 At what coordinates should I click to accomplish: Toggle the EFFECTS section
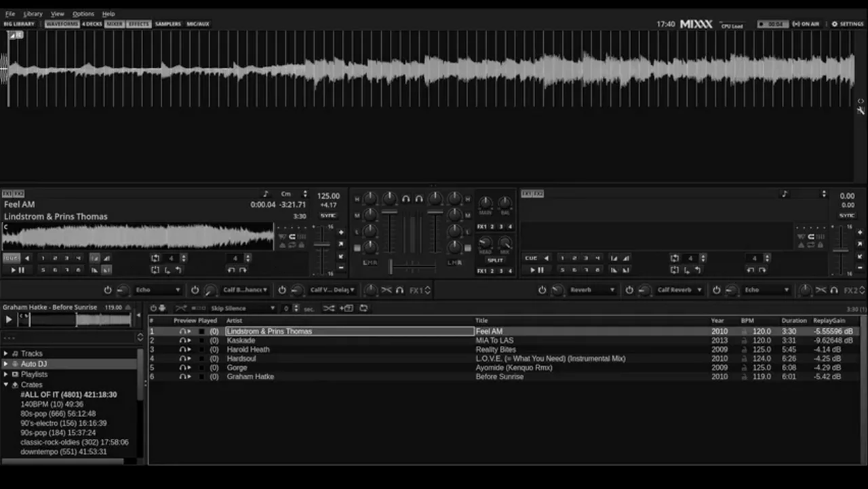138,24
